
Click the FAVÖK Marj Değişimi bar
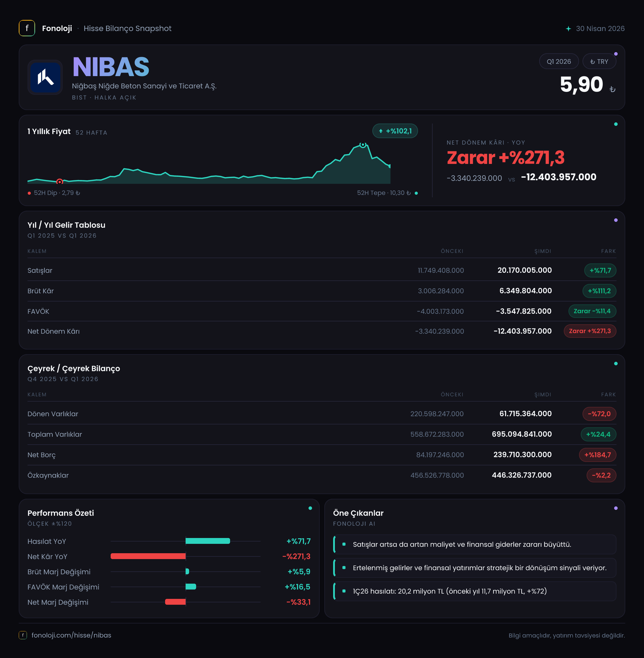(191, 587)
